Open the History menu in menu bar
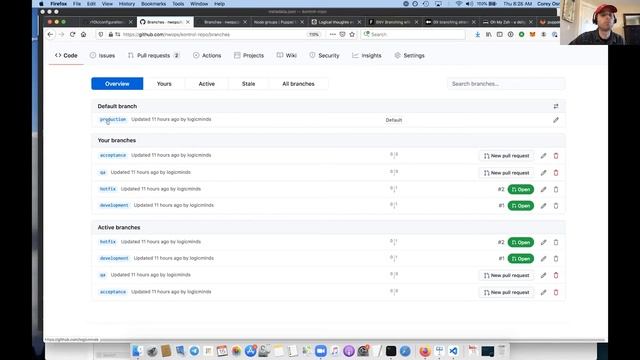This screenshot has height=360, width=640. [x=127, y=4]
